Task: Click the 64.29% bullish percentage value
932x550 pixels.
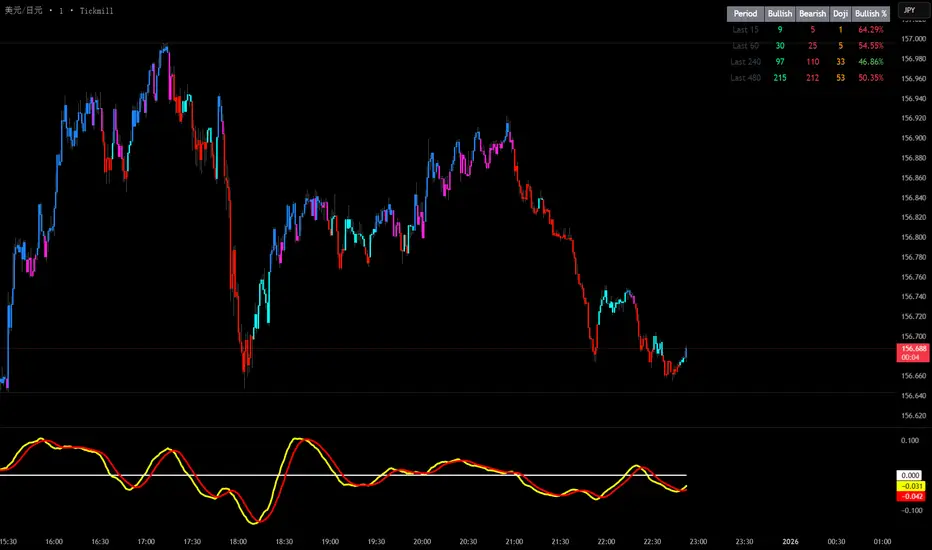Action: (x=870, y=30)
